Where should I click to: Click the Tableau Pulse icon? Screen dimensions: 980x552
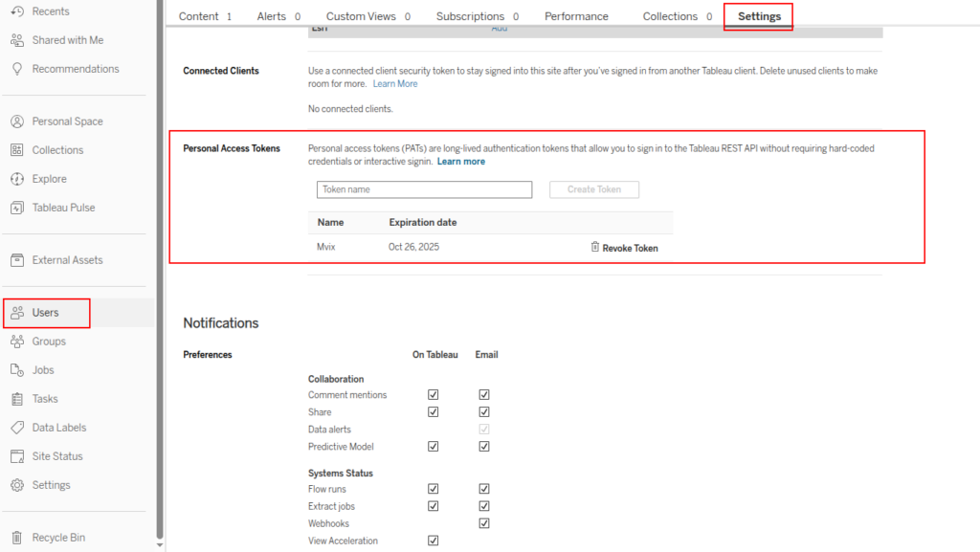[x=17, y=208]
